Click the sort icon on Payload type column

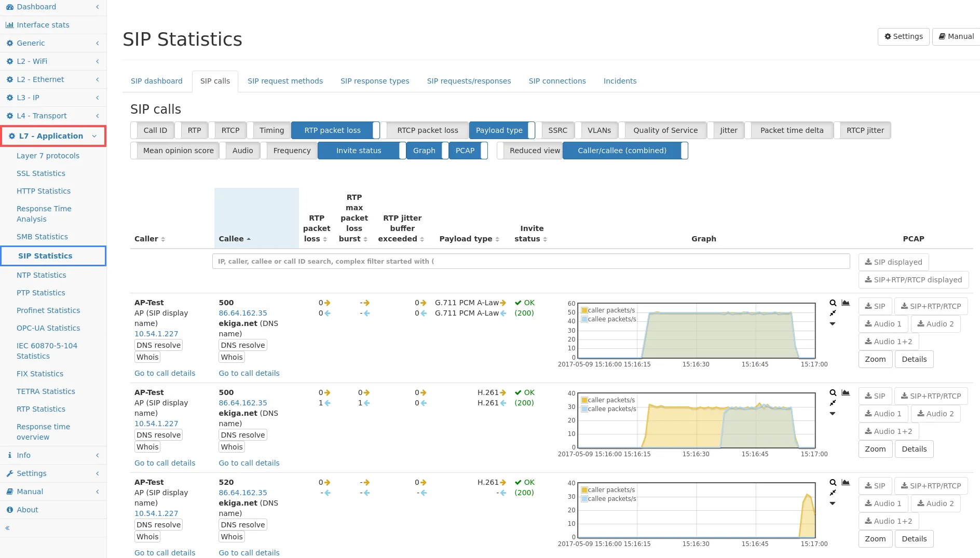[497, 239]
